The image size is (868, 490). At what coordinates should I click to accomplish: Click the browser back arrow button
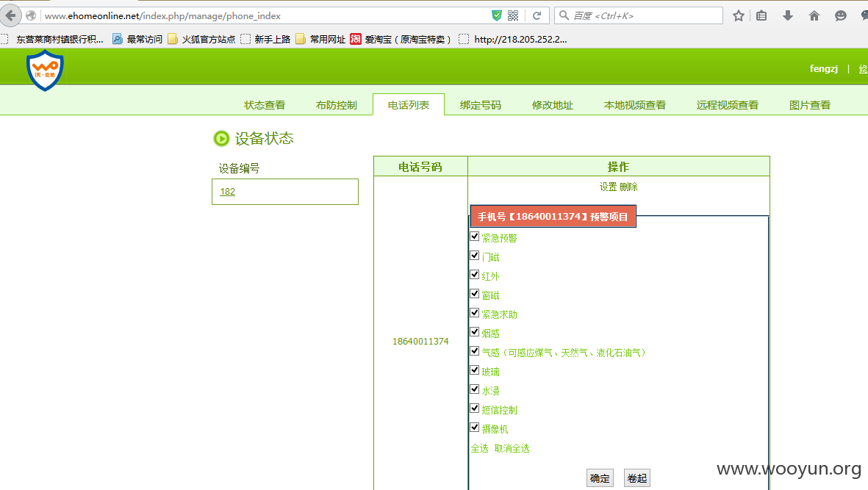pyautogui.click(x=10, y=15)
